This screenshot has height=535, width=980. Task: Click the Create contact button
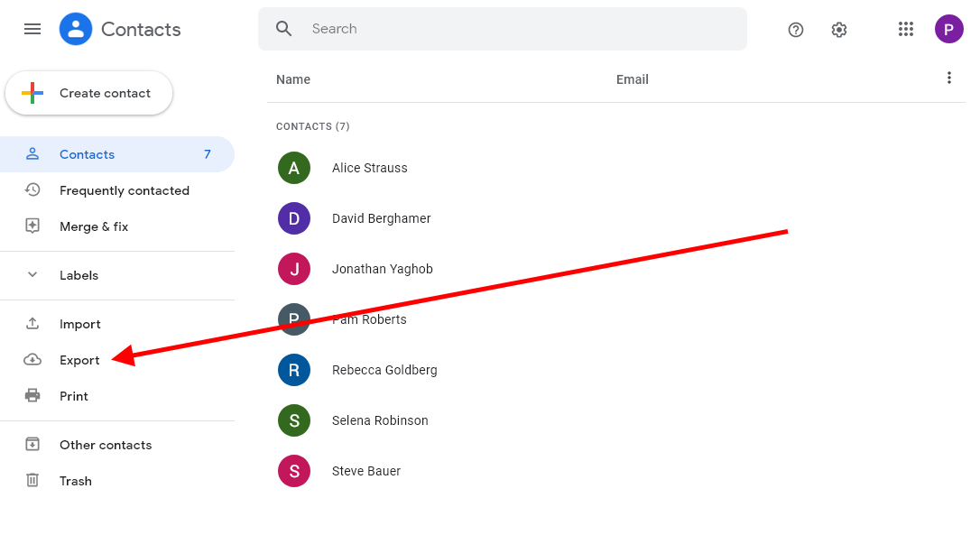(89, 93)
